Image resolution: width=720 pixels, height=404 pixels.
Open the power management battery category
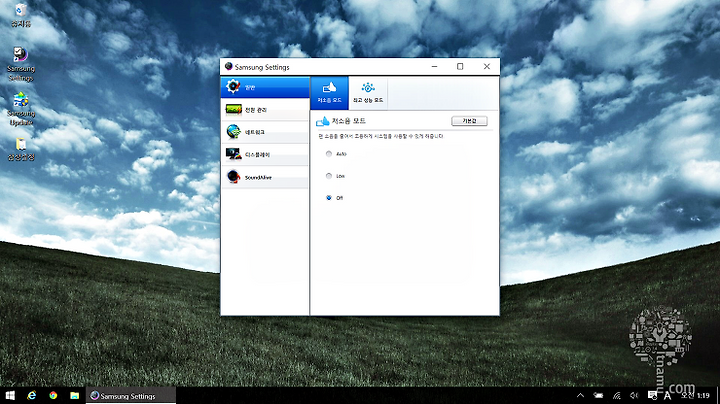coord(265,110)
